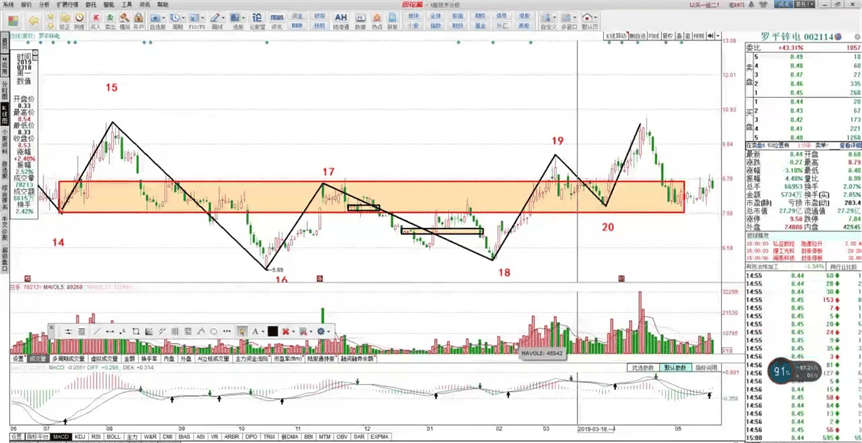Select the text annotation tool A
Screen dimensions: 862x443
pyautogui.click(x=254, y=331)
